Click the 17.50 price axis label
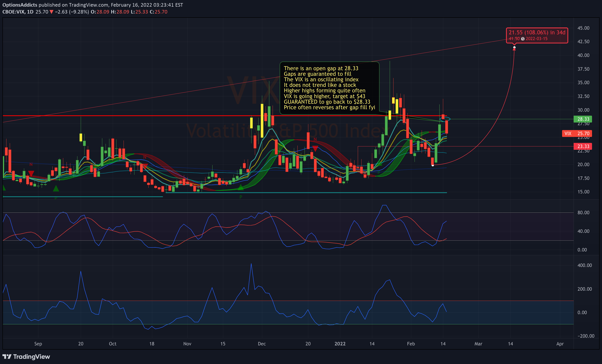 pyautogui.click(x=583, y=178)
